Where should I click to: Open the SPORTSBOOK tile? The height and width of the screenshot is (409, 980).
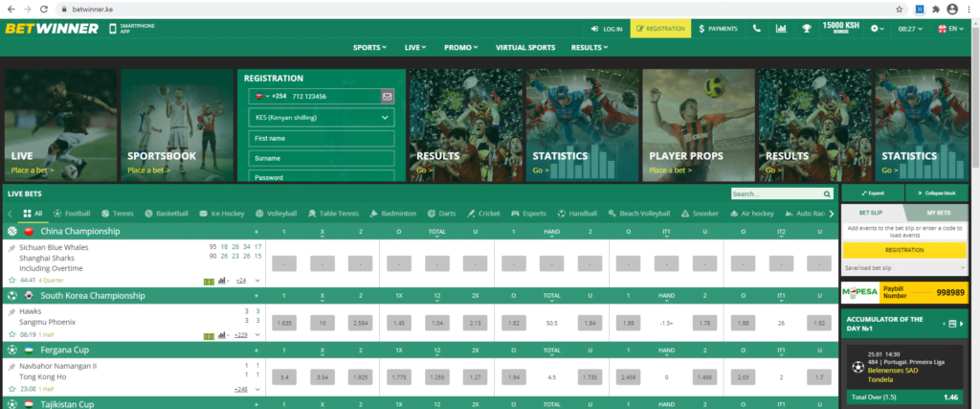coord(177,125)
